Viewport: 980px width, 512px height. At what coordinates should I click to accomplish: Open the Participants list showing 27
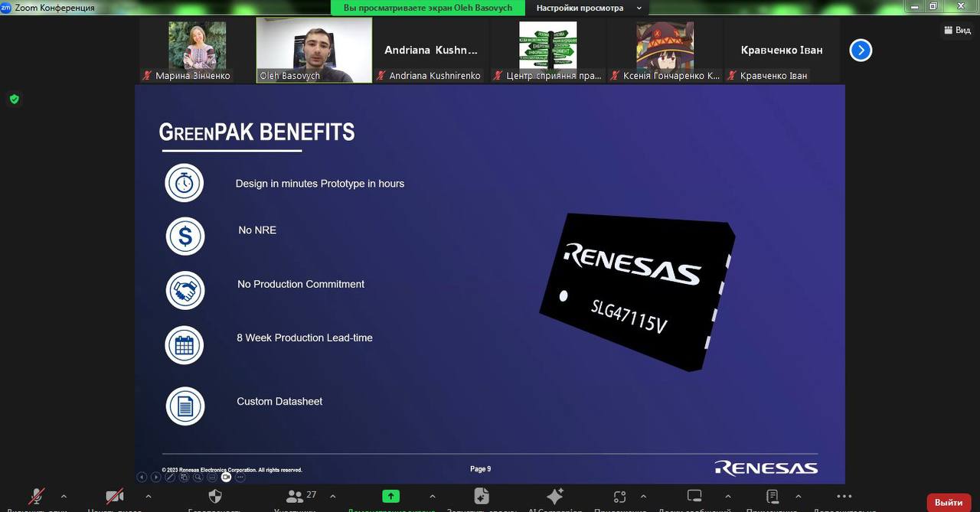click(296, 496)
